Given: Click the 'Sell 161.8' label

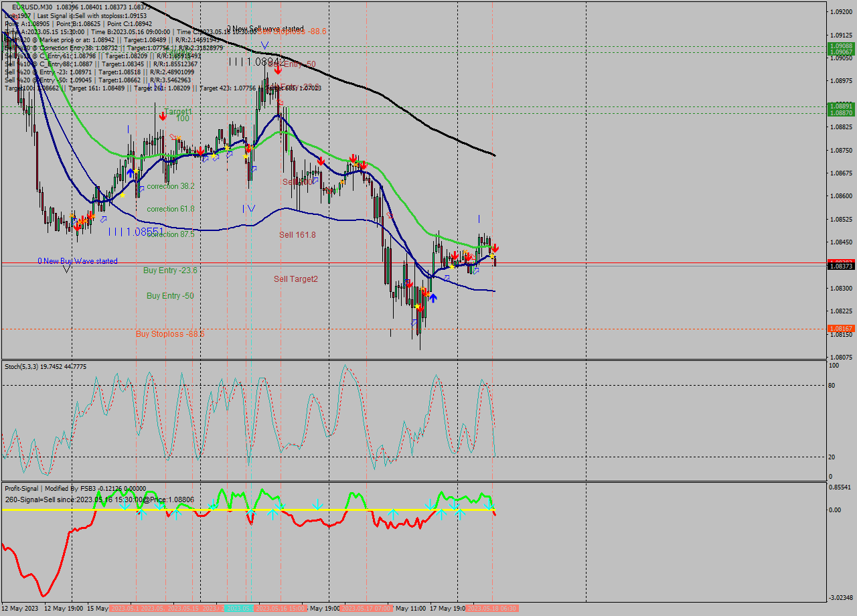Looking at the screenshot, I should pos(297,235).
